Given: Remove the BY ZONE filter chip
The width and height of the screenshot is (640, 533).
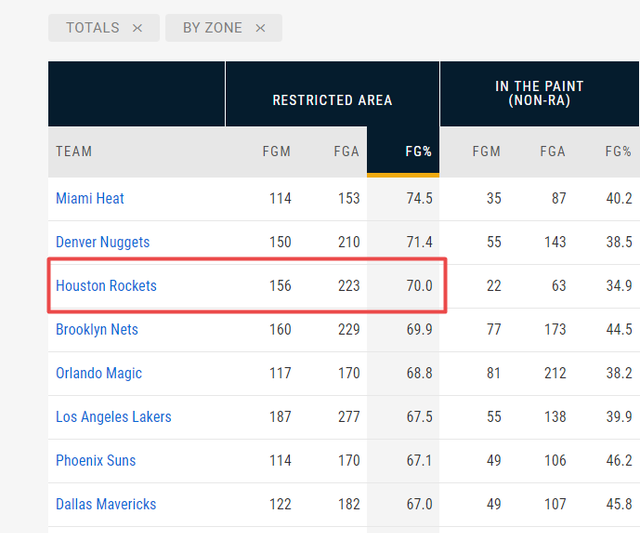Looking at the screenshot, I should pyautogui.click(x=261, y=28).
